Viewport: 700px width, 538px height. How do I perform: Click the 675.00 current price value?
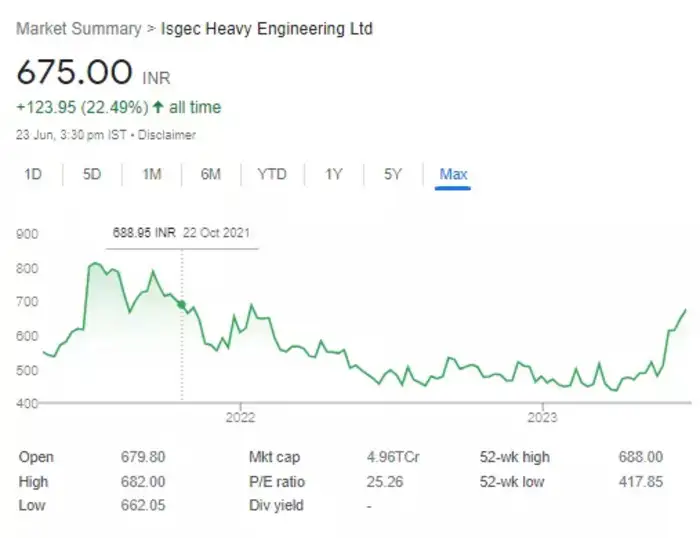pos(74,73)
